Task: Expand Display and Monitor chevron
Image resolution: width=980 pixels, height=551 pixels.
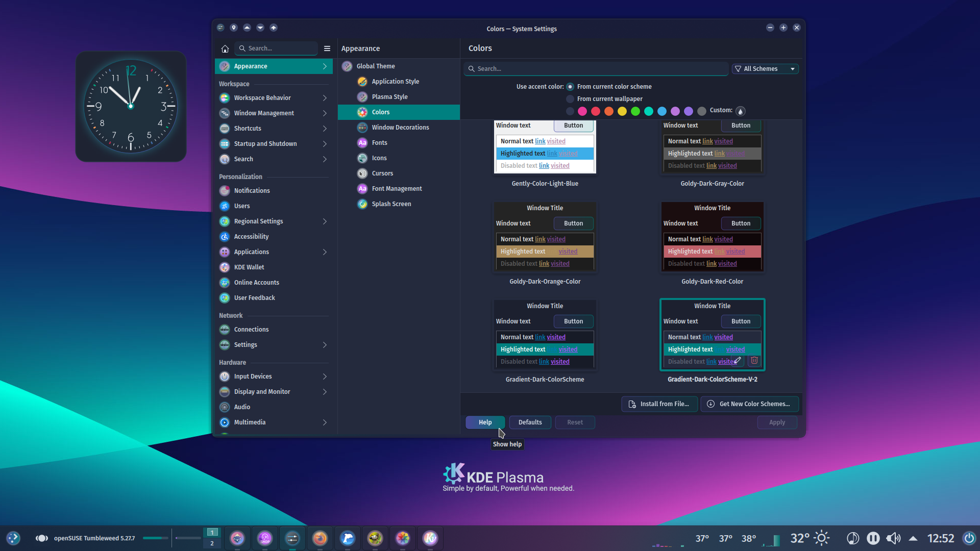Action: pyautogui.click(x=325, y=392)
